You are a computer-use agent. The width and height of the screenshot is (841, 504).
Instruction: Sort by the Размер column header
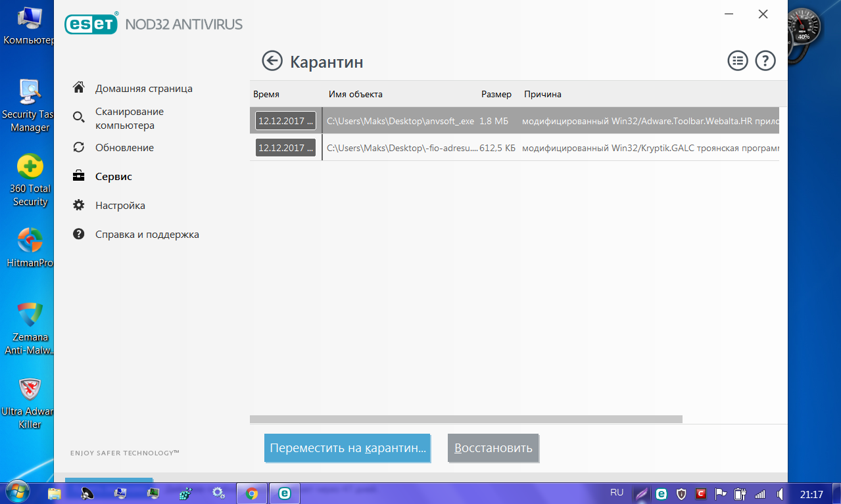click(496, 94)
